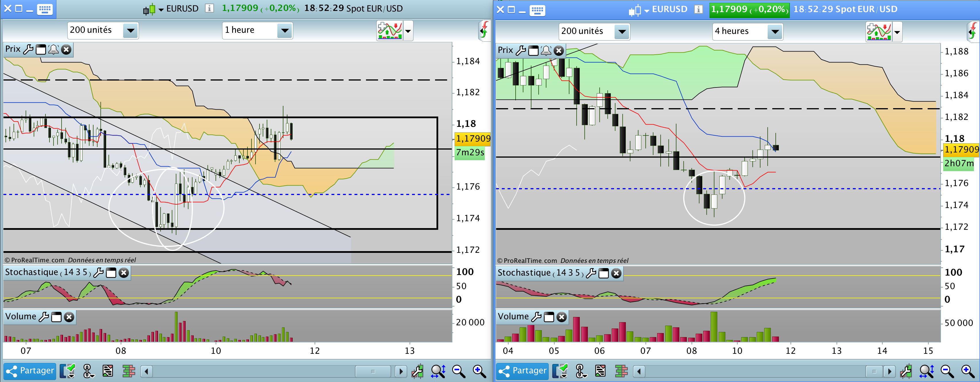Viewport: 980px width, 382px height.
Task: Expand arrow next to indicators icon in left chart
Action: click(x=408, y=31)
